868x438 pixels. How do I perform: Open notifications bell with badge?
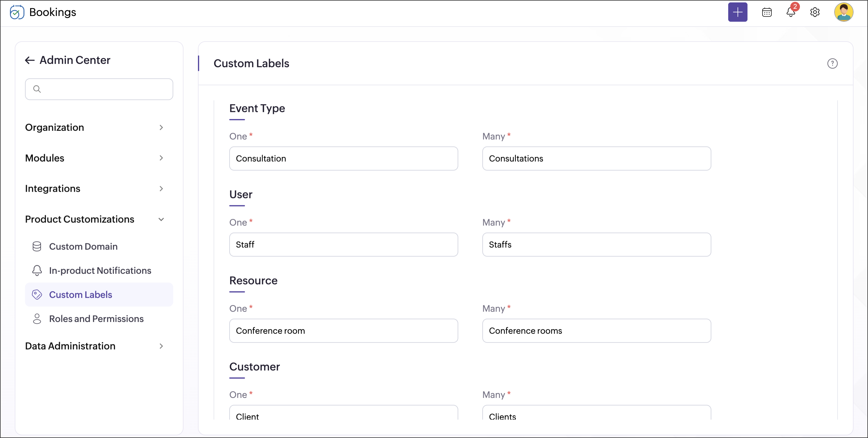[791, 12]
